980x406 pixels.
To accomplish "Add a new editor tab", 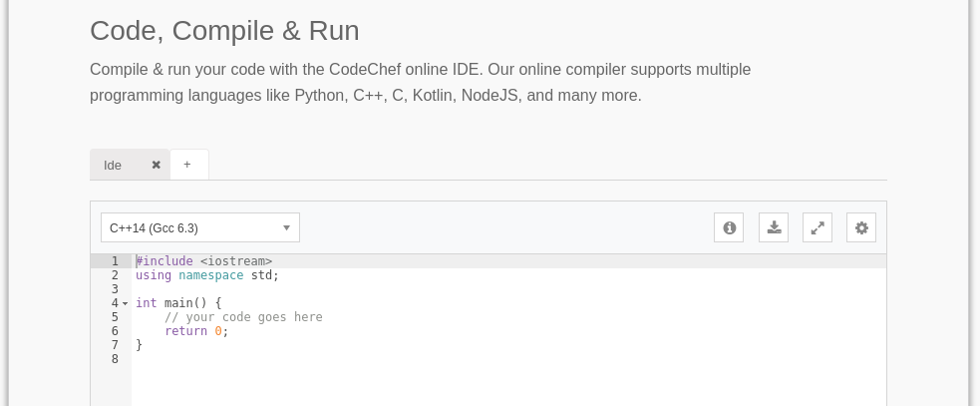I will pos(187,165).
